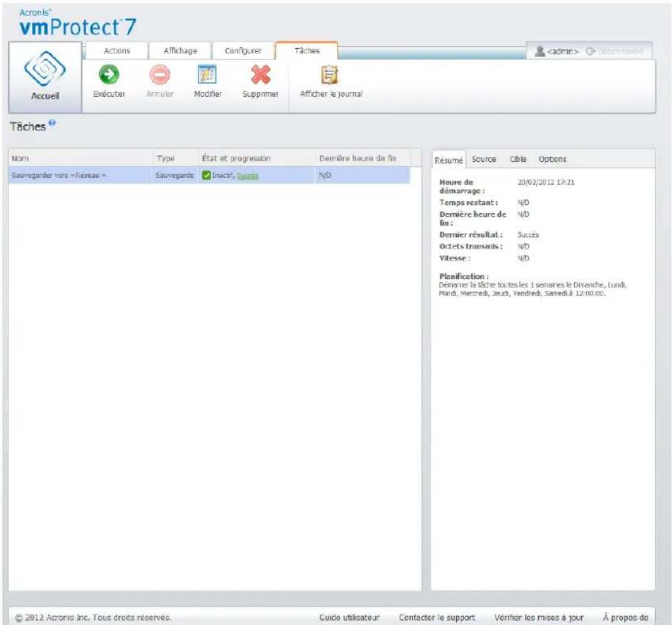Select the 'Sauvegarder vers «Réseau»' task row
This screenshot has height=625, width=672.
209,175
